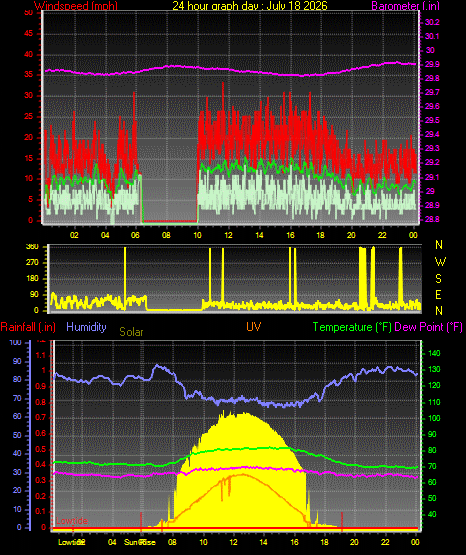Click the Solar legend label

pyautogui.click(x=131, y=332)
